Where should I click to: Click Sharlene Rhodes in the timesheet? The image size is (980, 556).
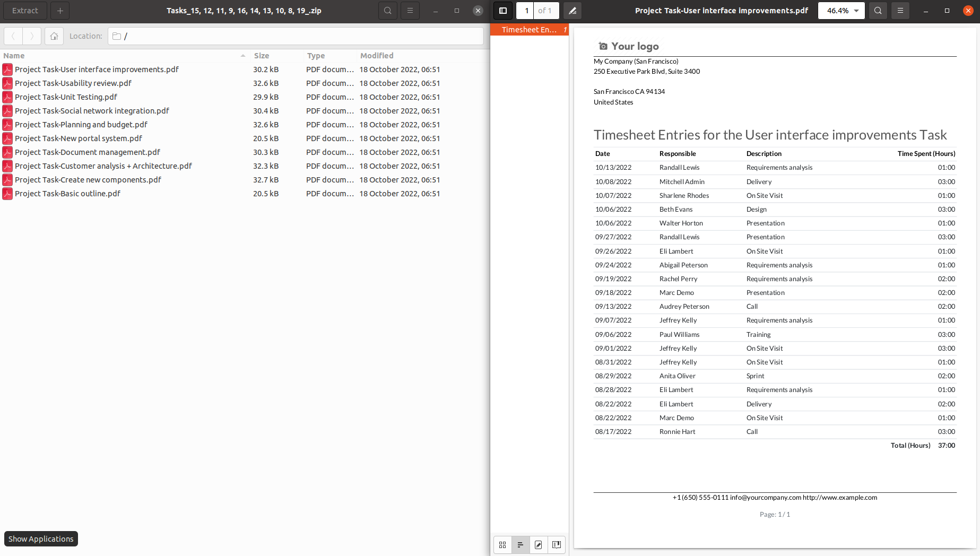tap(684, 196)
